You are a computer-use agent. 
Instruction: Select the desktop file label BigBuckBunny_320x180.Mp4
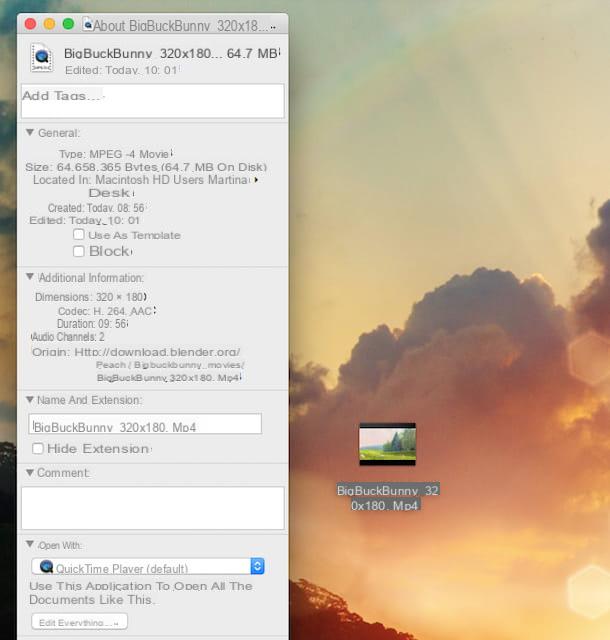387,498
